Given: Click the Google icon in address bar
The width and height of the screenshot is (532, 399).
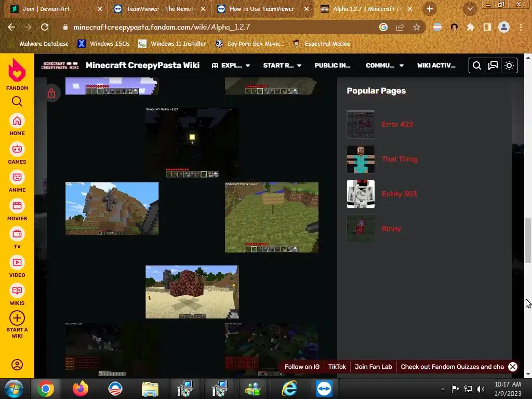Looking at the screenshot, I should tap(383, 27).
